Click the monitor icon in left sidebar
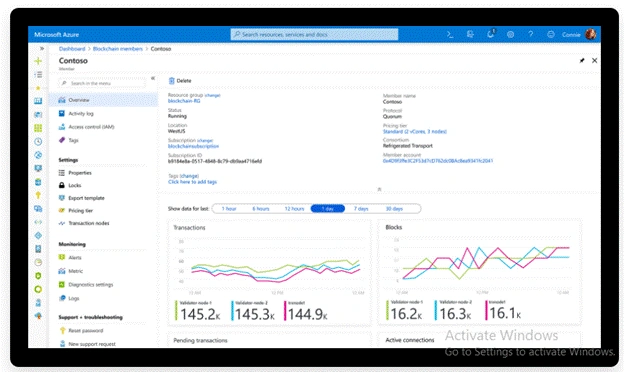The width and height of the screenshot is (624, 372). [x=38, y=168]
